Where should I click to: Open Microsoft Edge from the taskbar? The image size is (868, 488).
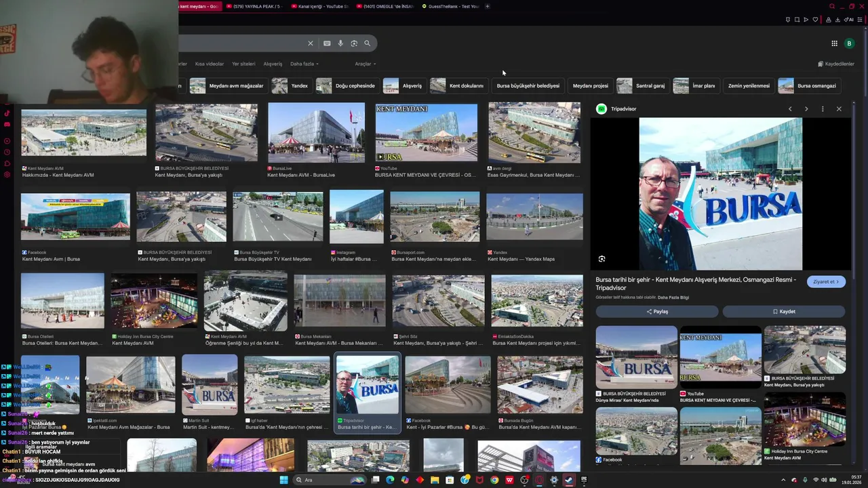(x=390, y=480)
